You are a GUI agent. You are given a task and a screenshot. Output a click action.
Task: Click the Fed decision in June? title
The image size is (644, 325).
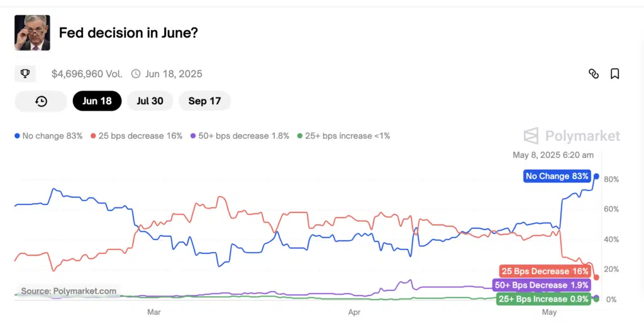click(x=128, y=33)
